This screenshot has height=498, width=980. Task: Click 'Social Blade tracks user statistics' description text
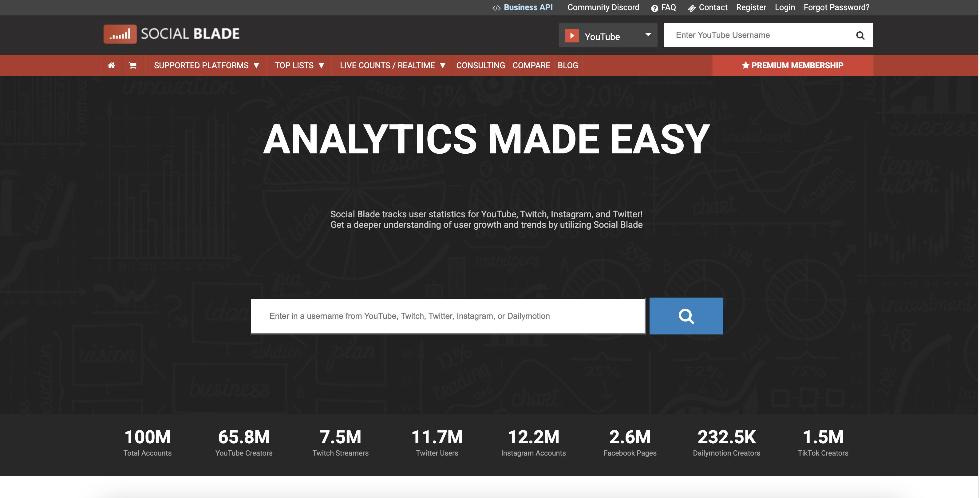[486, 219]
